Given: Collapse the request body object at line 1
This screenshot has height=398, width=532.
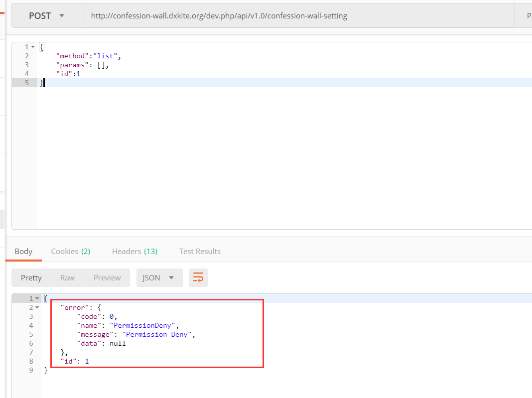Looking at the screenshot, I should pos(33,47).
